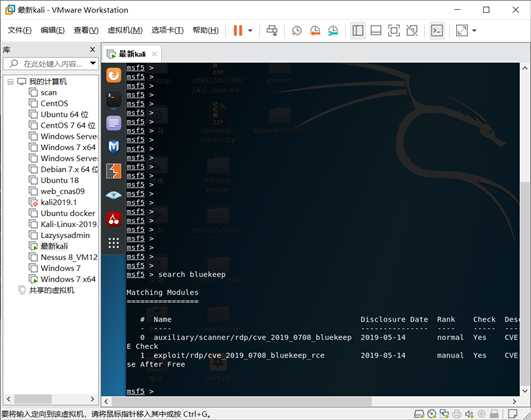Viewport: 531px width, 420px height.
Task: Click the sidebar horizontal scrollbar right arrow
Action: click(92, 399)
